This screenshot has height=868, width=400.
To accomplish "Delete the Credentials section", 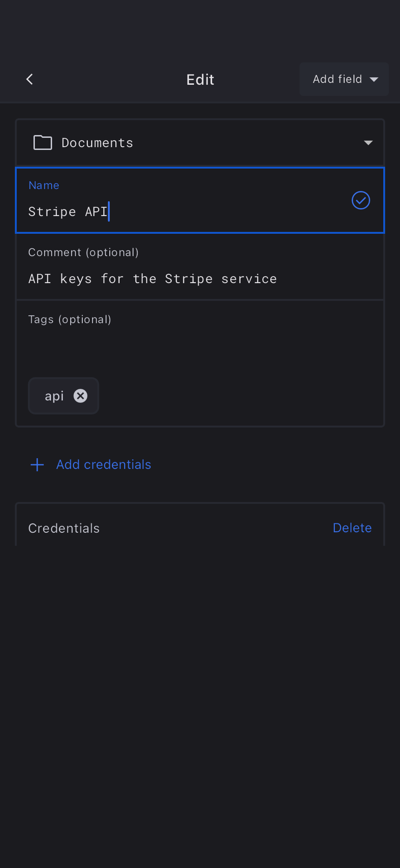I will [352, 528].
